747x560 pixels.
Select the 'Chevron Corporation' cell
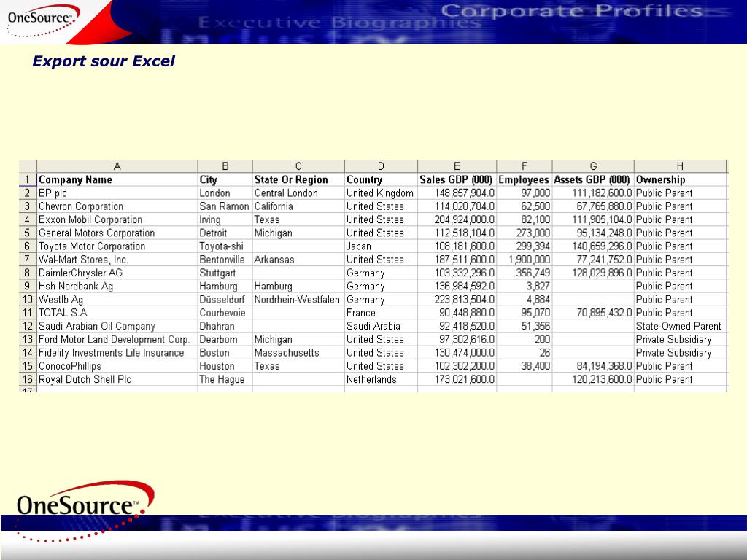point(117,206)
